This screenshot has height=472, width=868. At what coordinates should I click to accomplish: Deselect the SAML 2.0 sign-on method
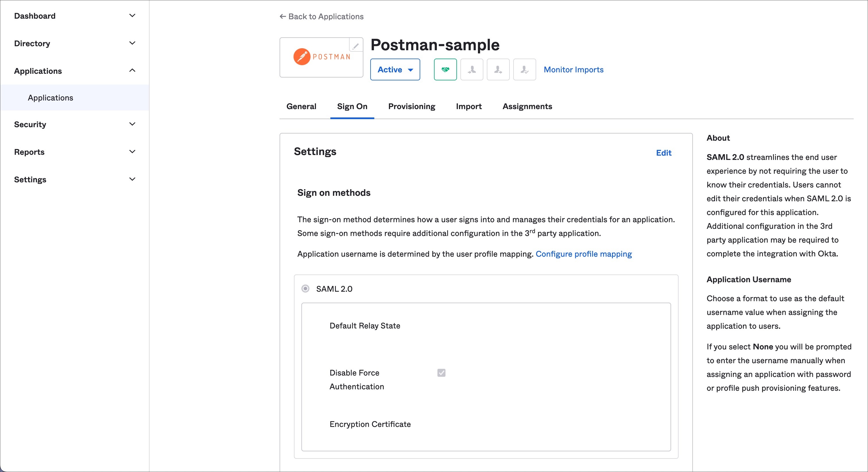click(x=305, y=289)
